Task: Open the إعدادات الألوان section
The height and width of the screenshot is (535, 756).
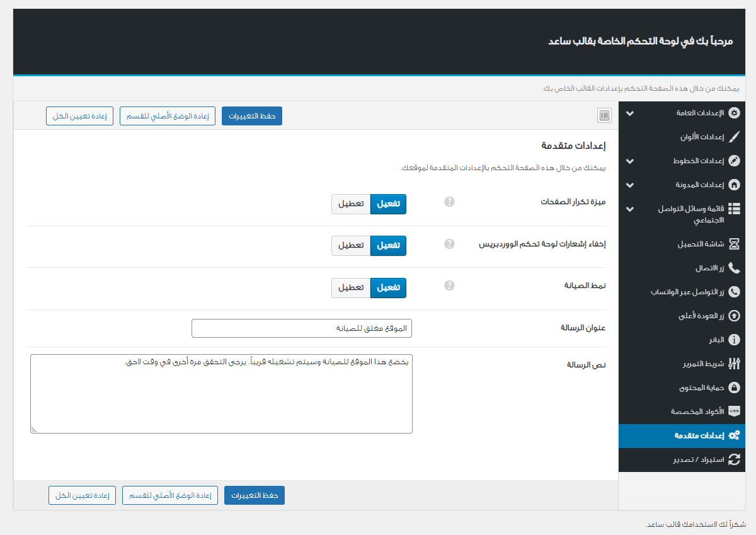Action: (x=696, y=137)
